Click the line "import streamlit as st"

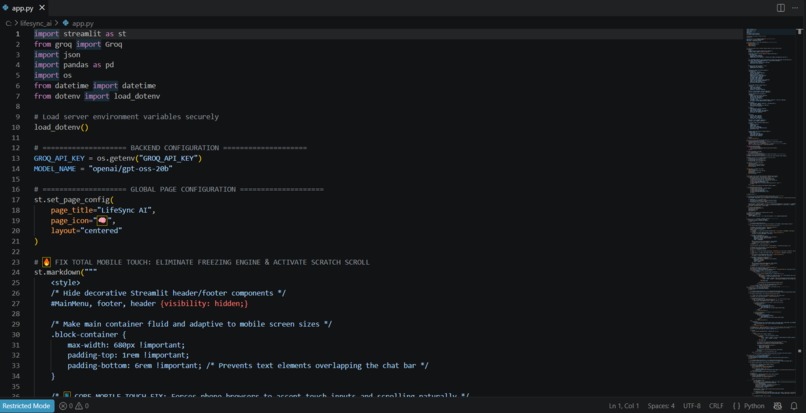coord(80,33)
